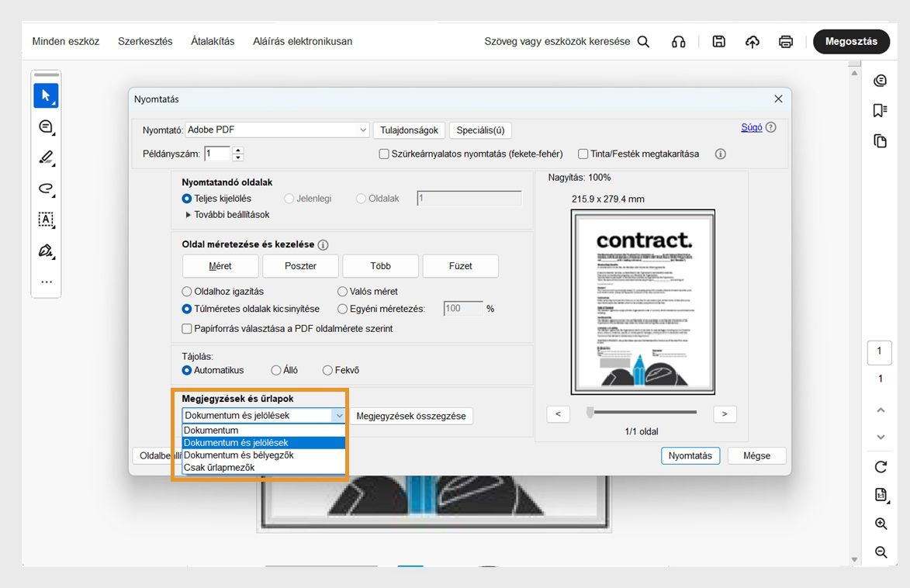This screenshot has height=588, width=910.
Task: Activate the text box tool
Action: [x=46, y=220]
